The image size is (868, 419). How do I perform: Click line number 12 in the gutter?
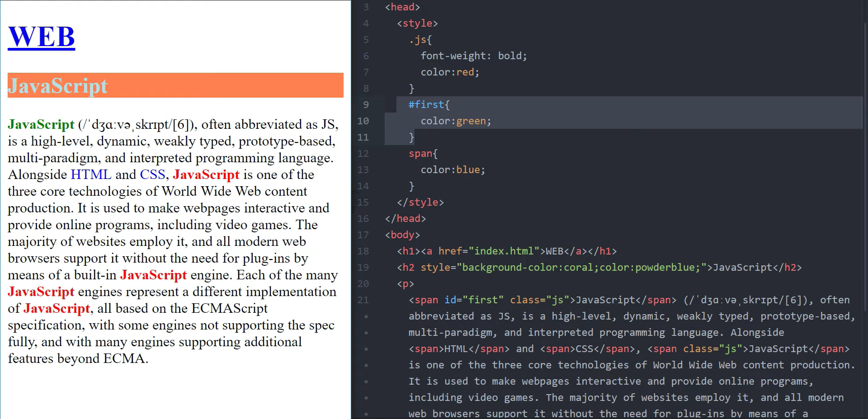click(x=363, y=154)
